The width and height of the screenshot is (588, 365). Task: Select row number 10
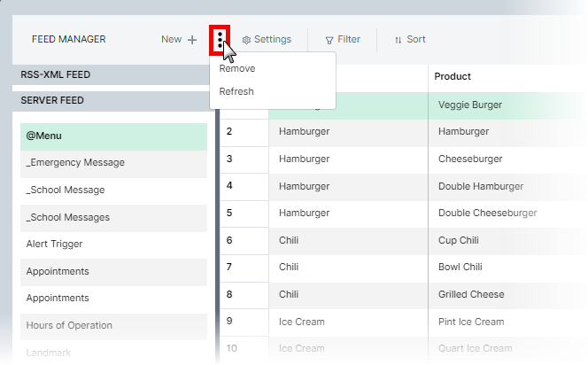(244, 349)
